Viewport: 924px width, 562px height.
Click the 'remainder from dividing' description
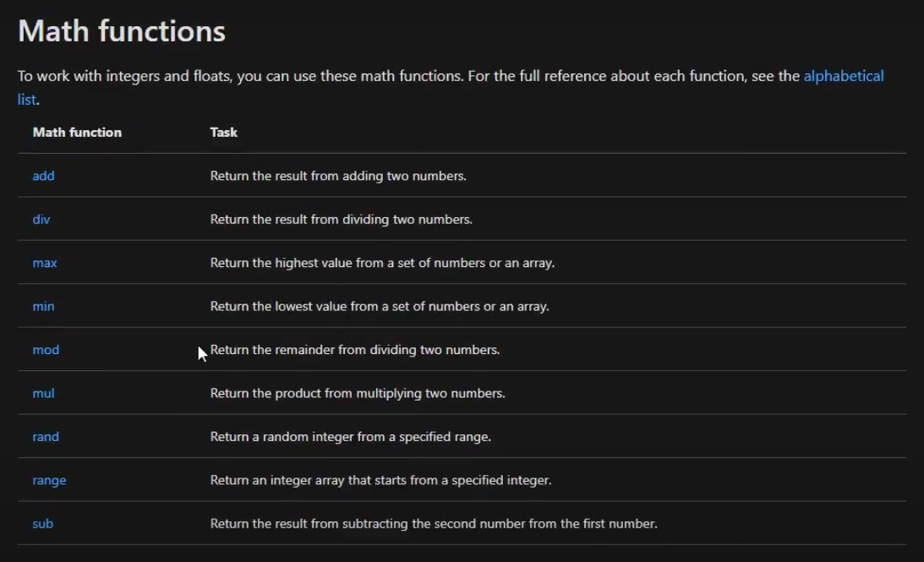pos(355,350)
